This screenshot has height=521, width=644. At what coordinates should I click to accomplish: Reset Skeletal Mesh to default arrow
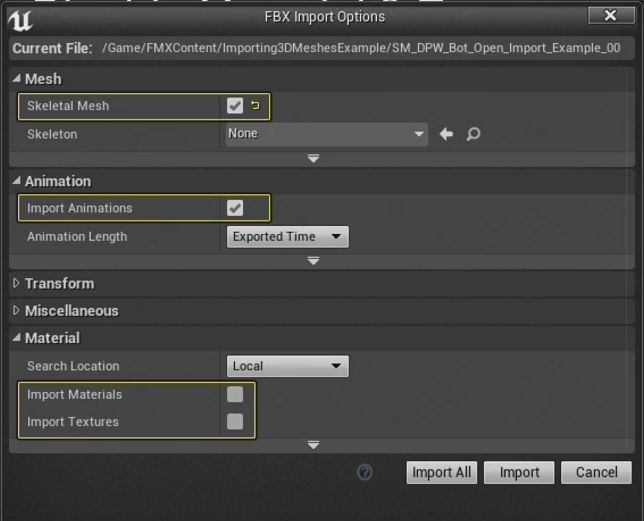point(255,106)
